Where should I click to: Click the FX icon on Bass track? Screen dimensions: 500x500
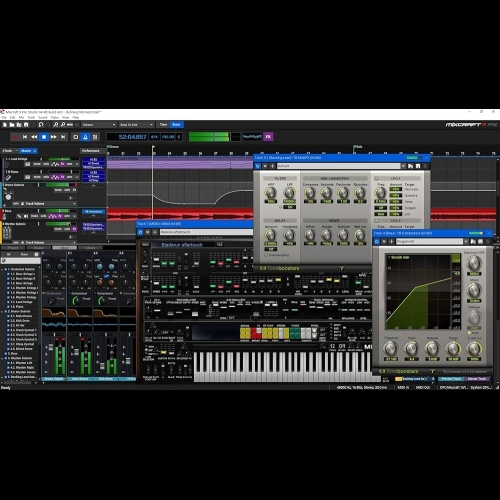point(60,216)
